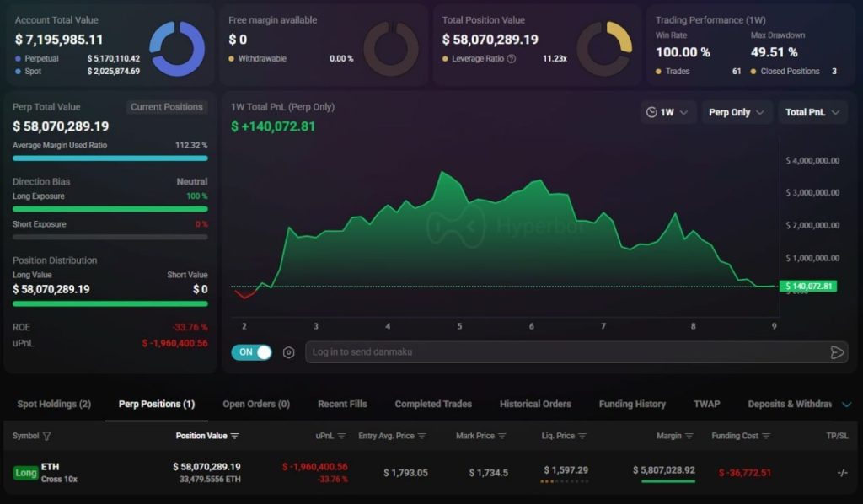Image resolution: width=863 pixels, height=504 pixels.
Task: Click the Leverage Ratio help question icon
Action: [512, 58]
